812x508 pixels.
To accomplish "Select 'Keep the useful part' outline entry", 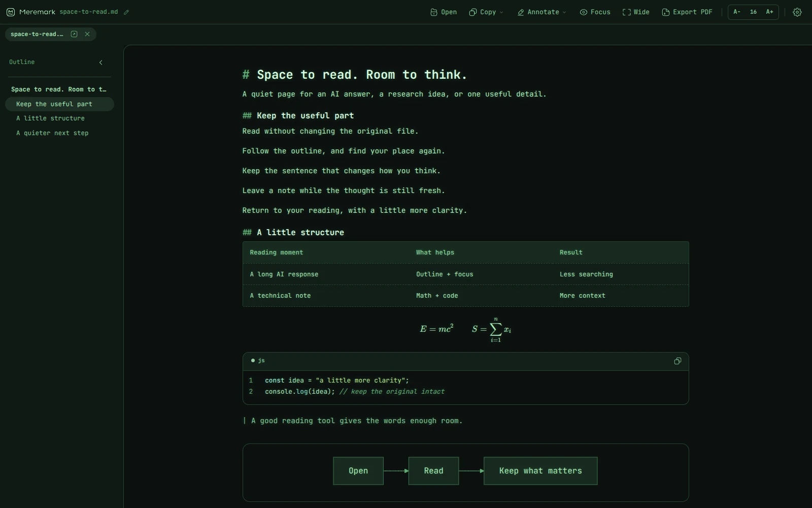I will (59, 104).
